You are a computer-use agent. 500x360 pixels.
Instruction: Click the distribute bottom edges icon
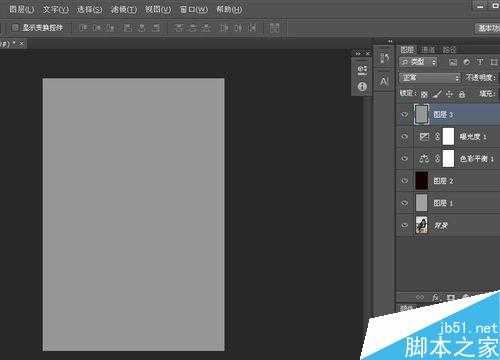(207, 28)
